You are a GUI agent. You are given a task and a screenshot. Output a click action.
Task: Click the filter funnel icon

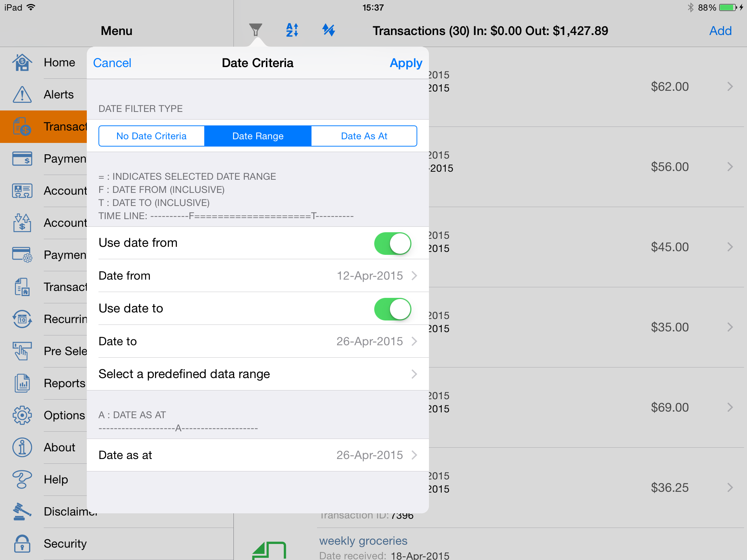[255, 30]
